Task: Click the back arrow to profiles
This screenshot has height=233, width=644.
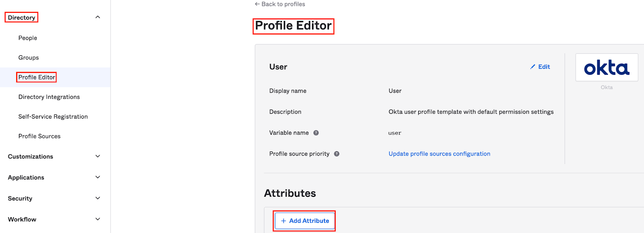Action: coord(257,4)
